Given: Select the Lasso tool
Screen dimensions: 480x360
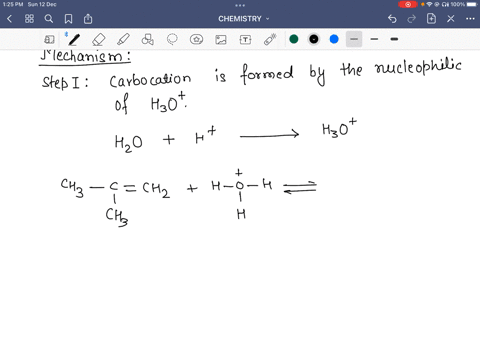Looking at the screenshot, I should click(x=172, y=39).
